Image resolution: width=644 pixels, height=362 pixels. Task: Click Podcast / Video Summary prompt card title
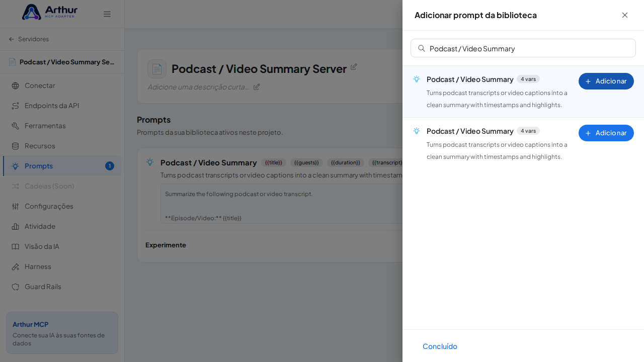coord(208,162)
